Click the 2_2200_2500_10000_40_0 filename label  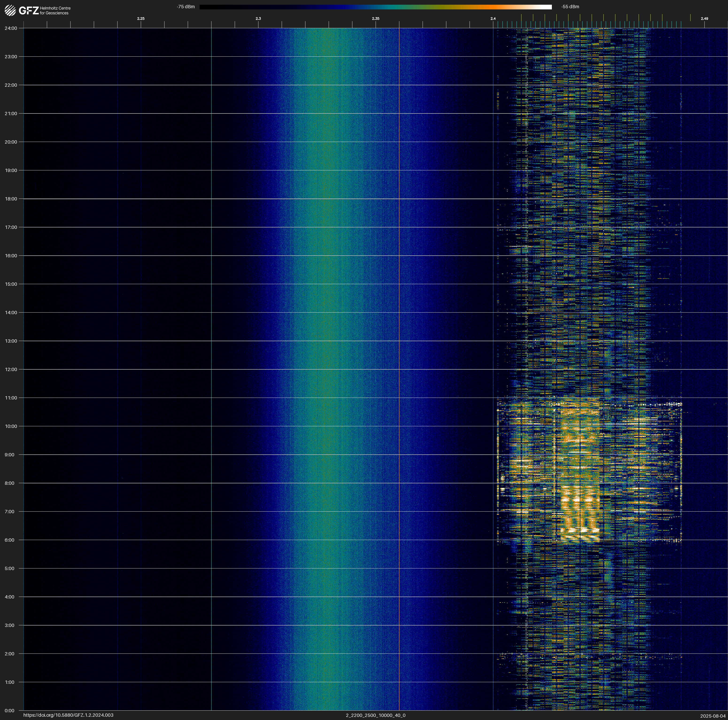(375, 715)
